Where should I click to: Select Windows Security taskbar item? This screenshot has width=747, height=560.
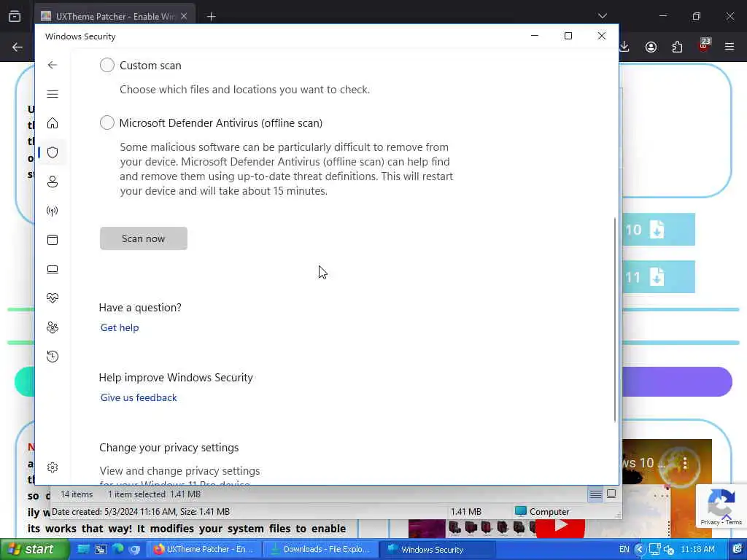coord(438,549)
